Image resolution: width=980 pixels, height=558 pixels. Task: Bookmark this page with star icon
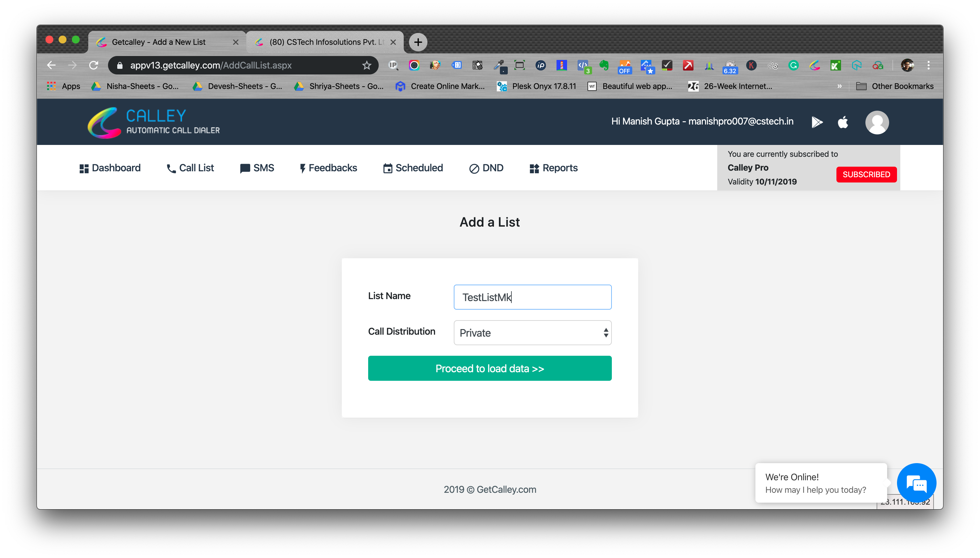(x=367, y=65)
